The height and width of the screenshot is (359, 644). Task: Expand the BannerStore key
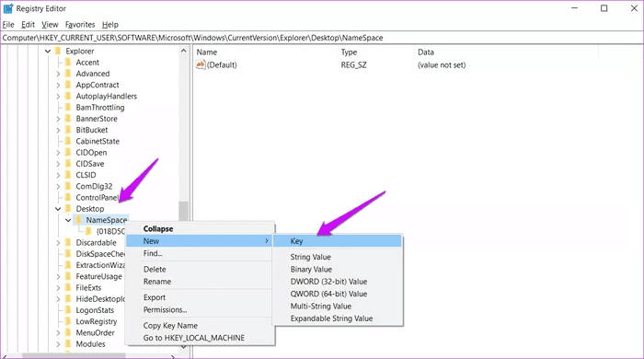(58, 119)
